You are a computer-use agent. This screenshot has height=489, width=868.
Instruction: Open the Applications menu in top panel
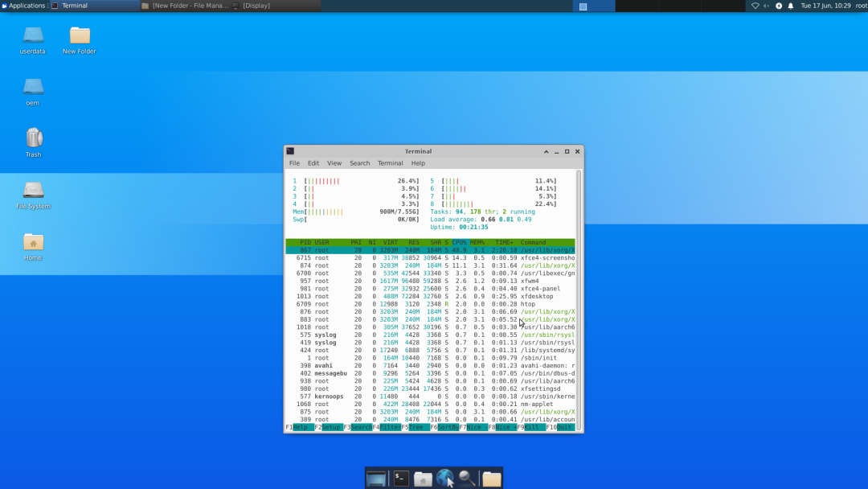tap(24, 6)
